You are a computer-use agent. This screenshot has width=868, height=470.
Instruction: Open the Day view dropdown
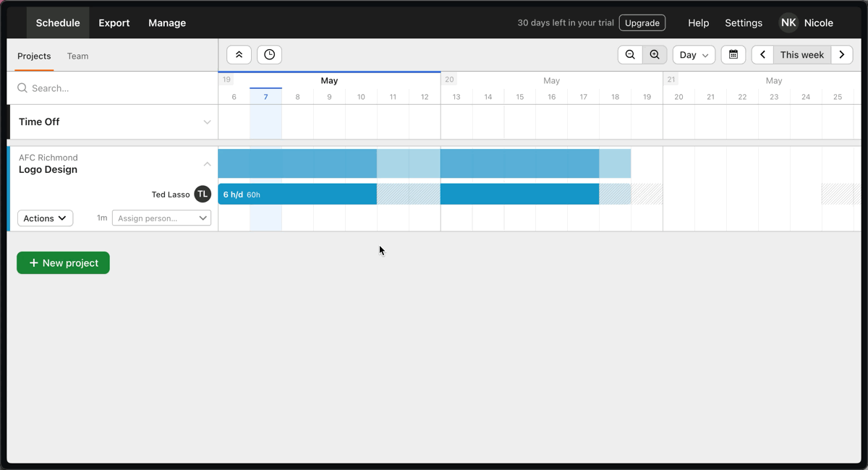694,55
